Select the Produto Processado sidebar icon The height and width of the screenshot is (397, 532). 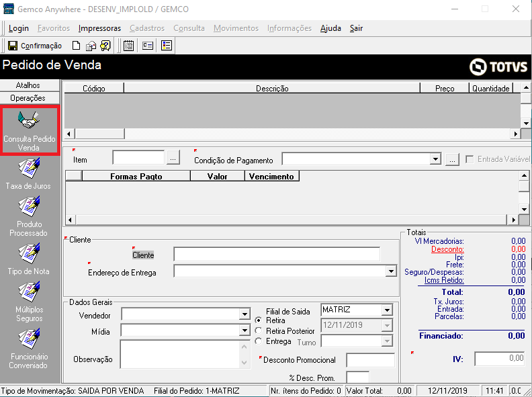[x=29, y=217]
